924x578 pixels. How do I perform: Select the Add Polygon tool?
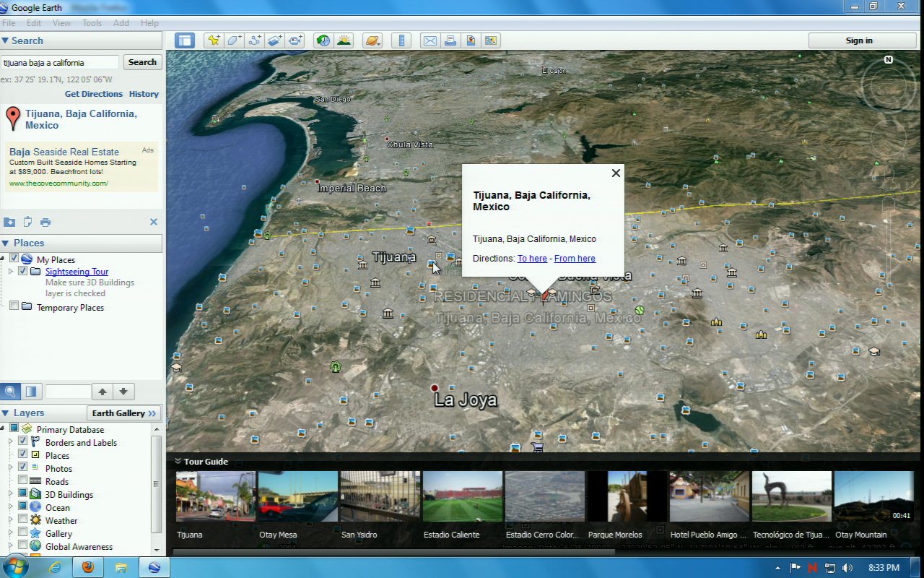234,40
